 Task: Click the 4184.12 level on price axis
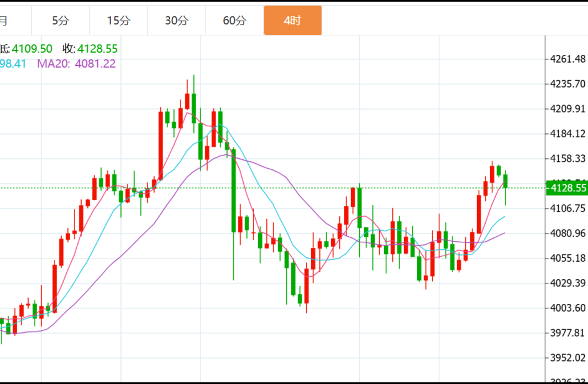tap(568, 134)
